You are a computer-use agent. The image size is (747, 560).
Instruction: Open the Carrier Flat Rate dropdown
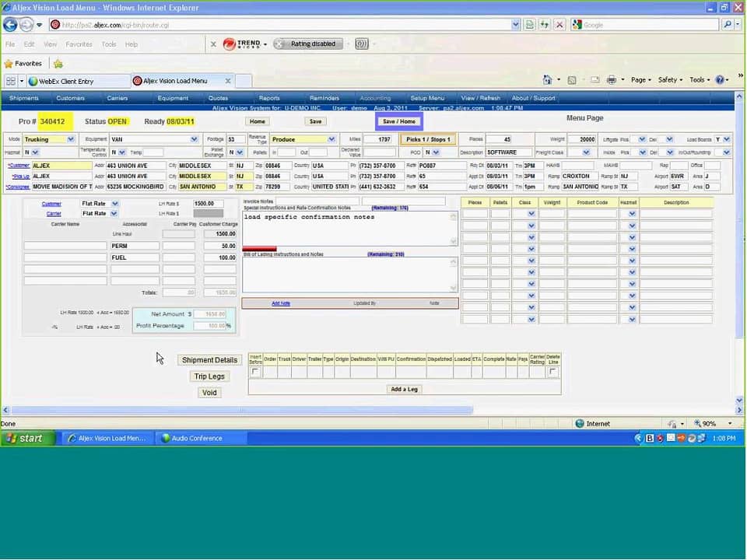pos(114,213)
